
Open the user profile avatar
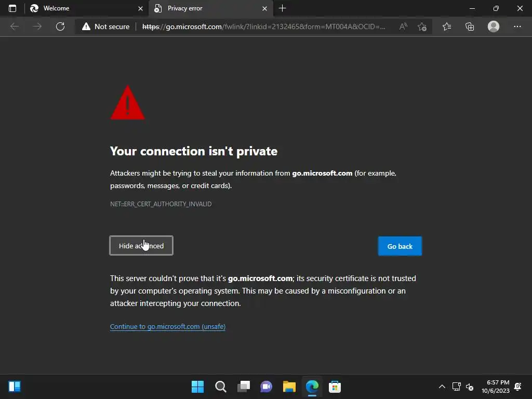[x=494, y=26]
